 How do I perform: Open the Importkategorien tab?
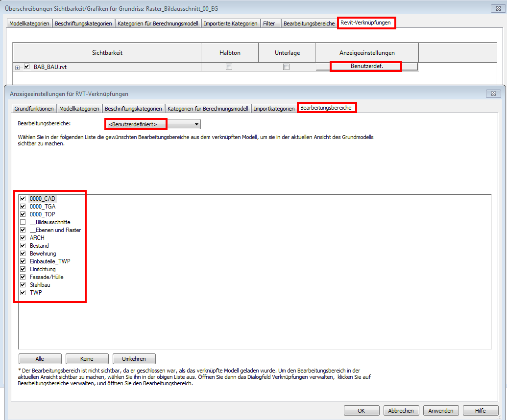[x=274, y=109]
